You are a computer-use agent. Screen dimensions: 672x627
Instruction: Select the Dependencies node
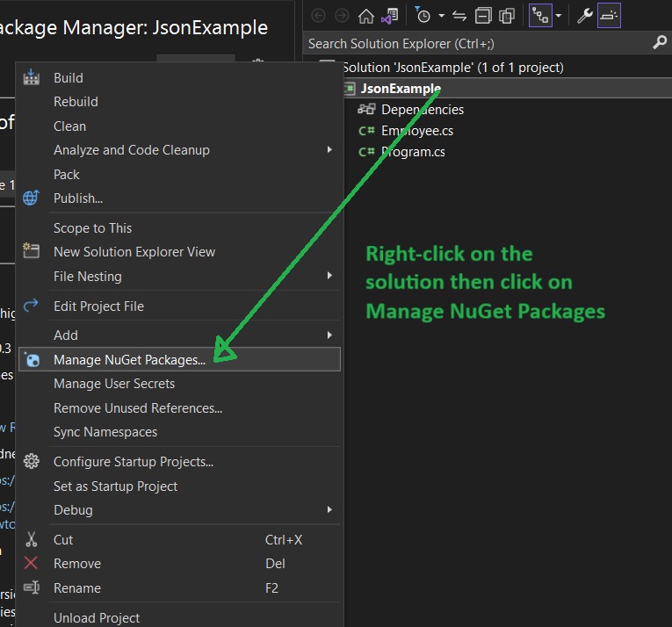(x=422, y=110)
